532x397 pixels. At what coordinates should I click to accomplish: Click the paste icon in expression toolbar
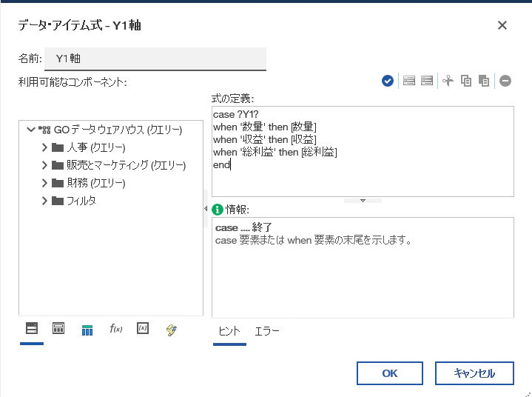pyautogui.click(x=484, y=81)
